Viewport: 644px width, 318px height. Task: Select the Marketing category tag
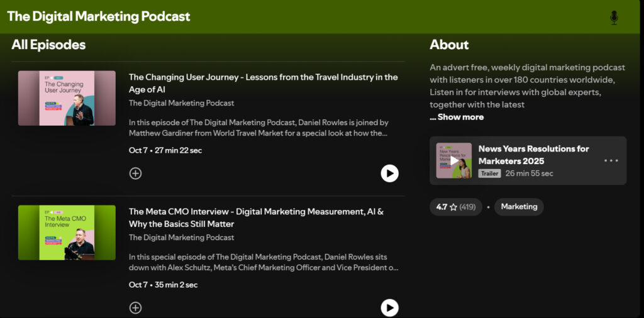coord(519,207)
